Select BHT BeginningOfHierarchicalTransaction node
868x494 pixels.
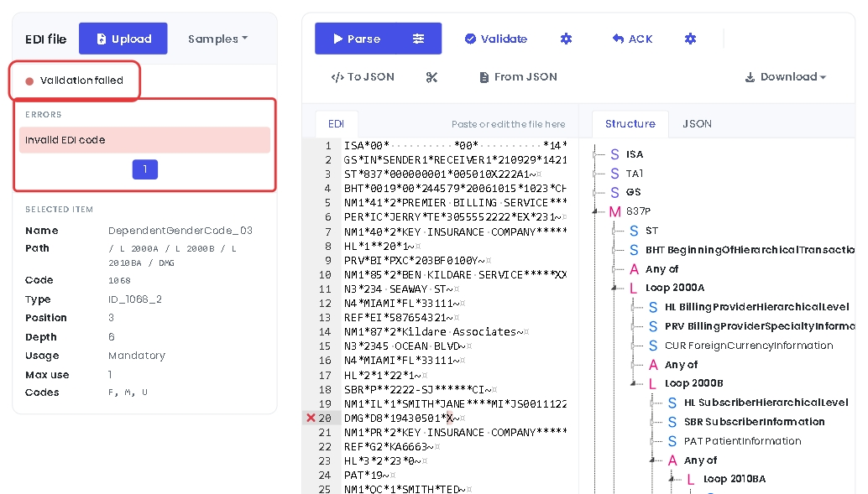[x=750, y=250]
